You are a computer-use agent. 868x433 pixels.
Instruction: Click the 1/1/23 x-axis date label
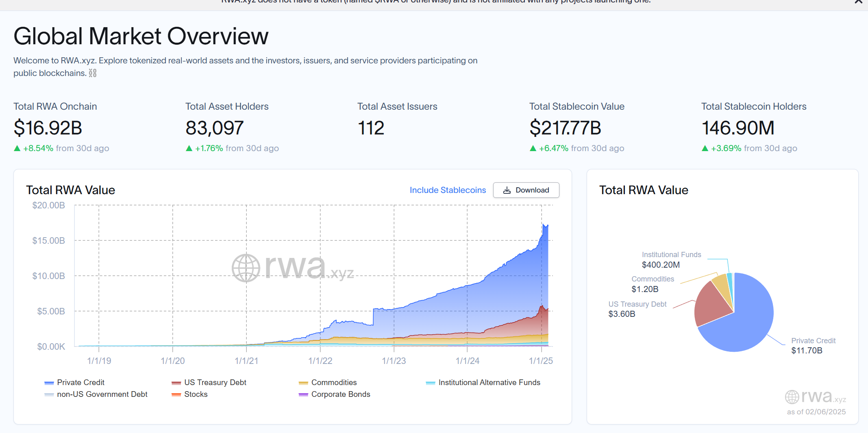point(394,361)
